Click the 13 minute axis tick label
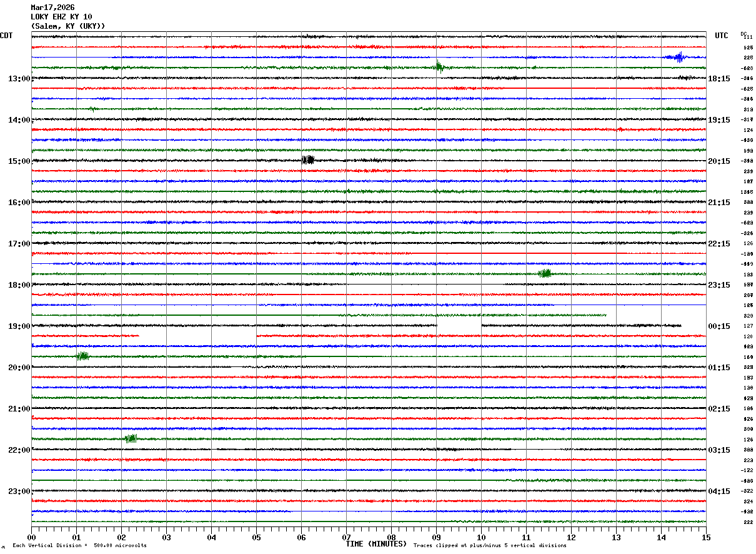The image size is (756, 554). (616, 537)
